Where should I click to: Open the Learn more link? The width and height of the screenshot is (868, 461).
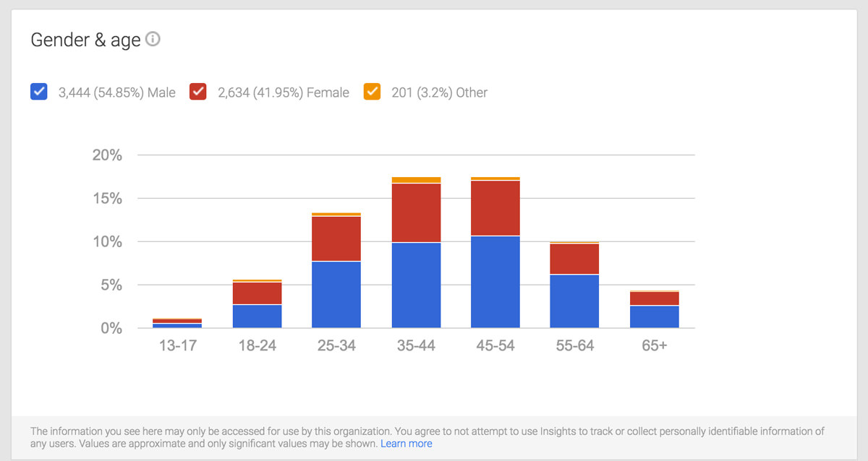(406, 444)
